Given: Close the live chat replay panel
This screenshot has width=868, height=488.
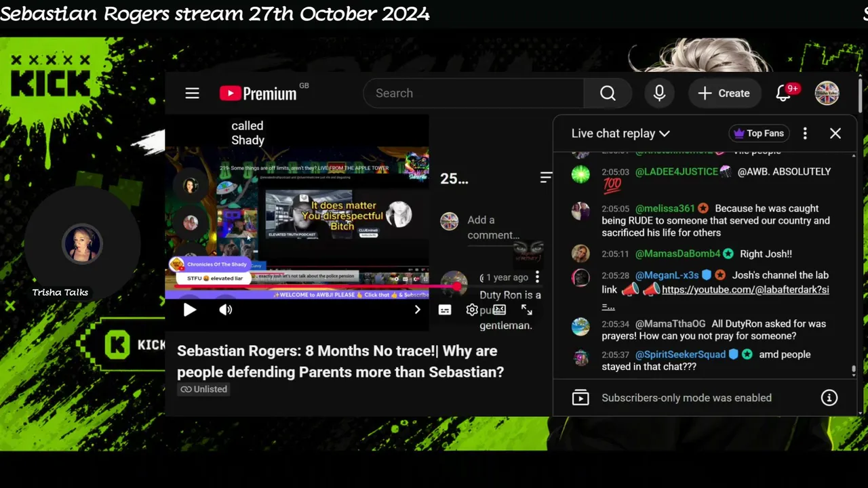Looking at the screenshot, I should pyautogui.click(x=835, y=134).
